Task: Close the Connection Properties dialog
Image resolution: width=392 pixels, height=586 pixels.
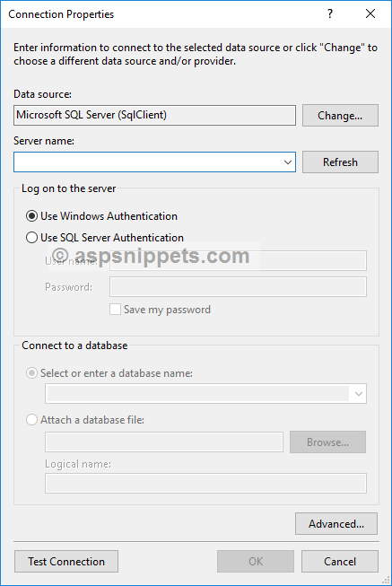Action: [370, 13]
